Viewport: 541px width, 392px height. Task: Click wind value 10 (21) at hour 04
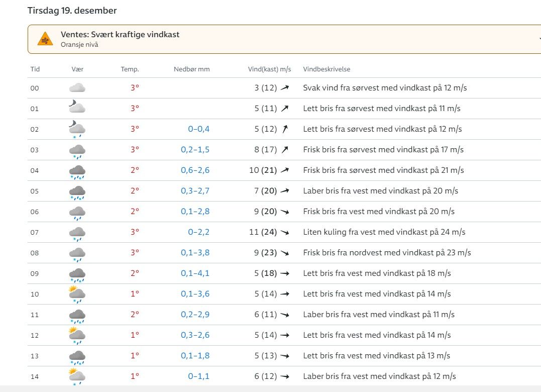pos(263,170)
